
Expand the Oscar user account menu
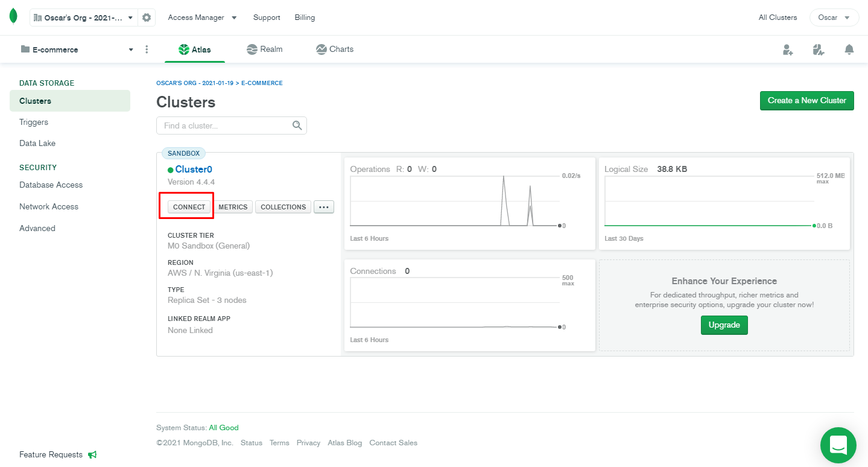tap(834, 17)
